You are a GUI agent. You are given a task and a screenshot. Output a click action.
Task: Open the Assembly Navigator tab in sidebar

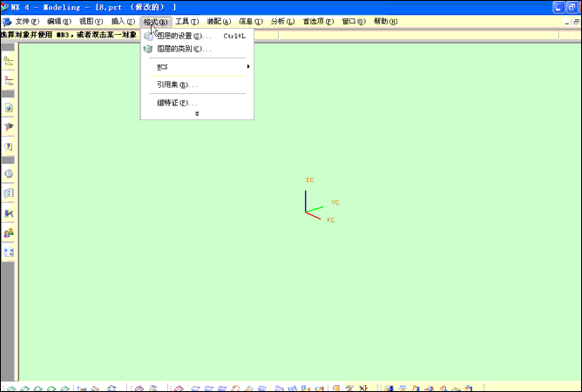pyautogui.click(x=8, y=62)
